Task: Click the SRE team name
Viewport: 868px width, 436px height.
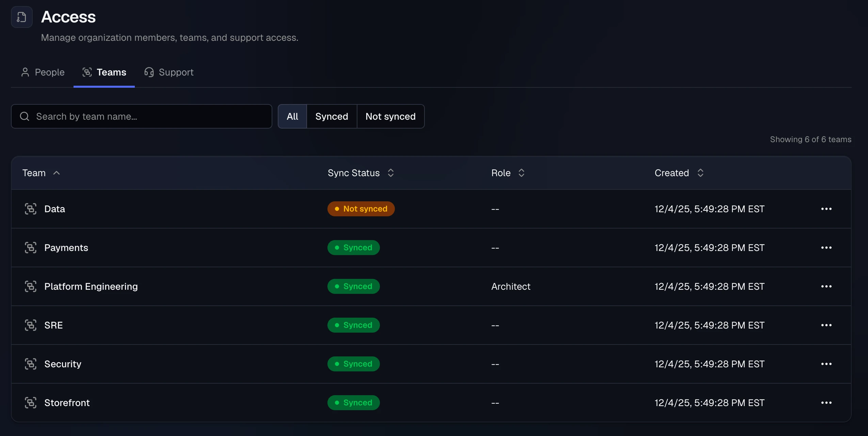Action: (53, 325)
